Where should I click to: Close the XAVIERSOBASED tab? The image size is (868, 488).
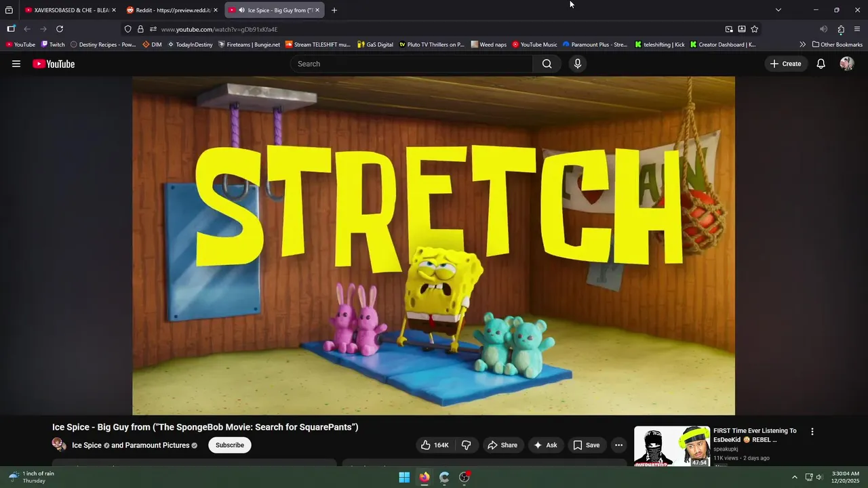(113, 10)
